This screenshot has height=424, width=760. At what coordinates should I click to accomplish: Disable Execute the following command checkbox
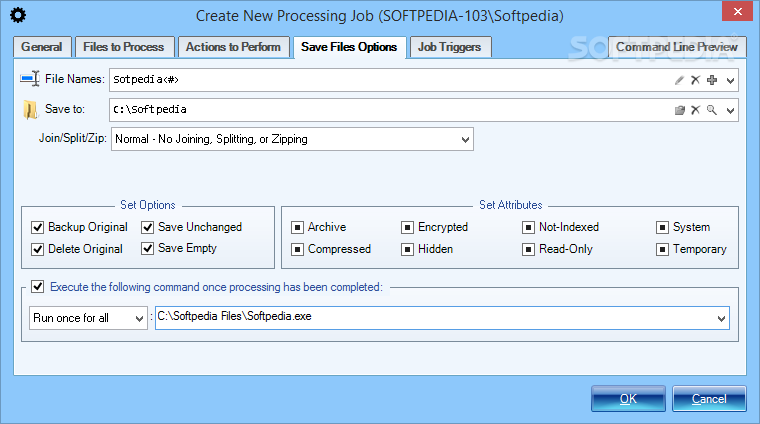click(x=37, y=286)
